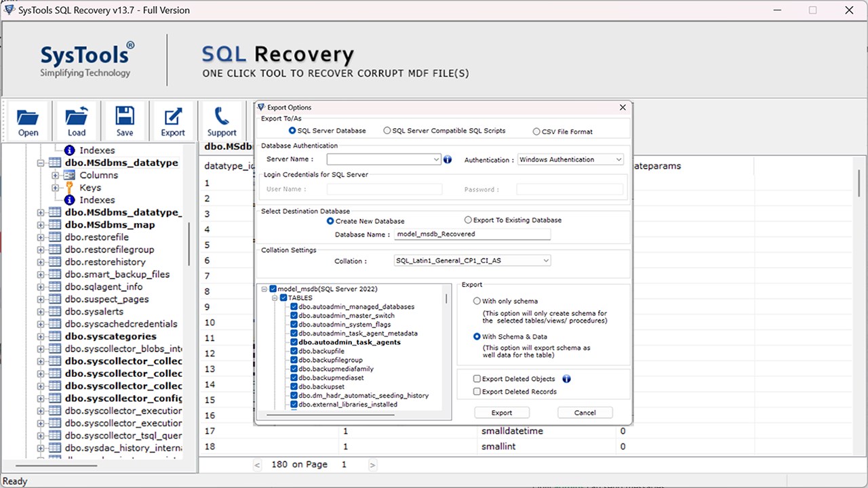Uncheck the TABLES node checkbox
The image size is (868, 488).
click(283, 298)
